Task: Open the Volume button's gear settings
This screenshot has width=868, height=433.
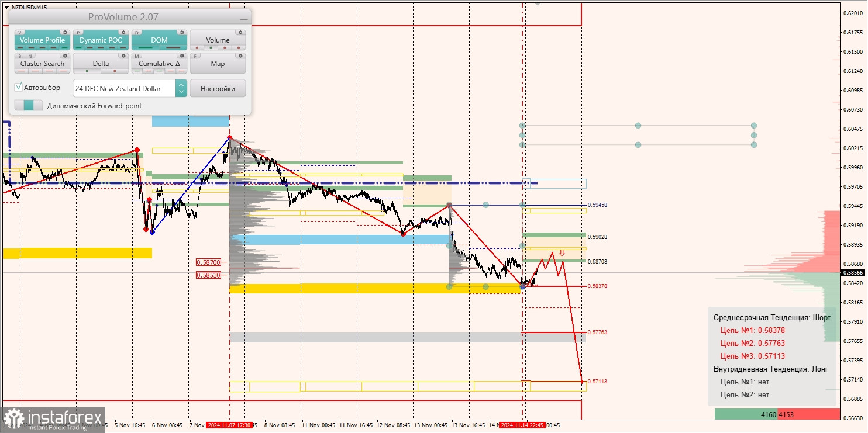Action: pyautogui.click(x=240, y=32)
